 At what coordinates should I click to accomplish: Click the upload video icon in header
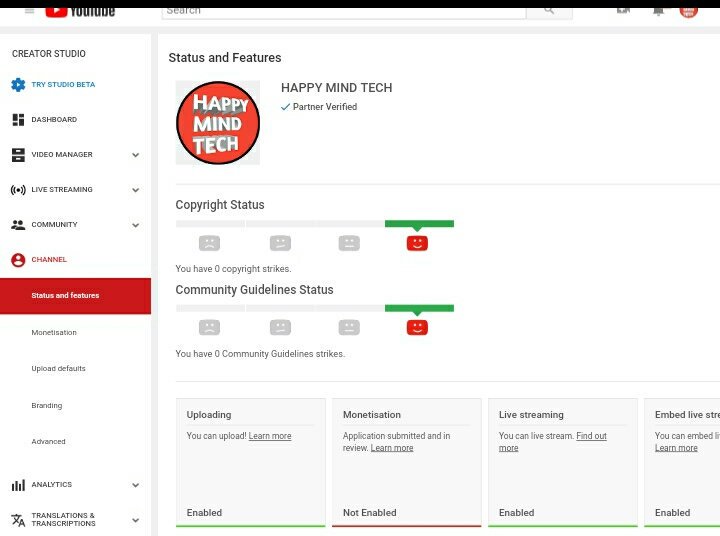(x=623, y=11)
